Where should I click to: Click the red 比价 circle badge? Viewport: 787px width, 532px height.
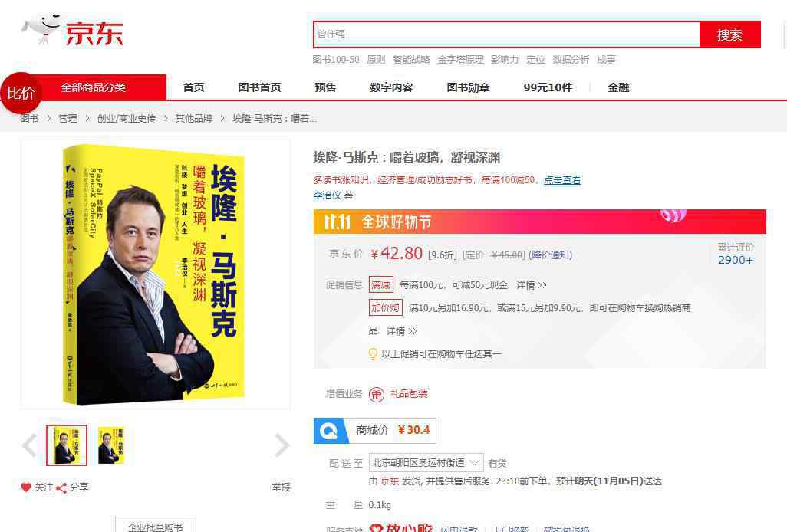(21, 93)
